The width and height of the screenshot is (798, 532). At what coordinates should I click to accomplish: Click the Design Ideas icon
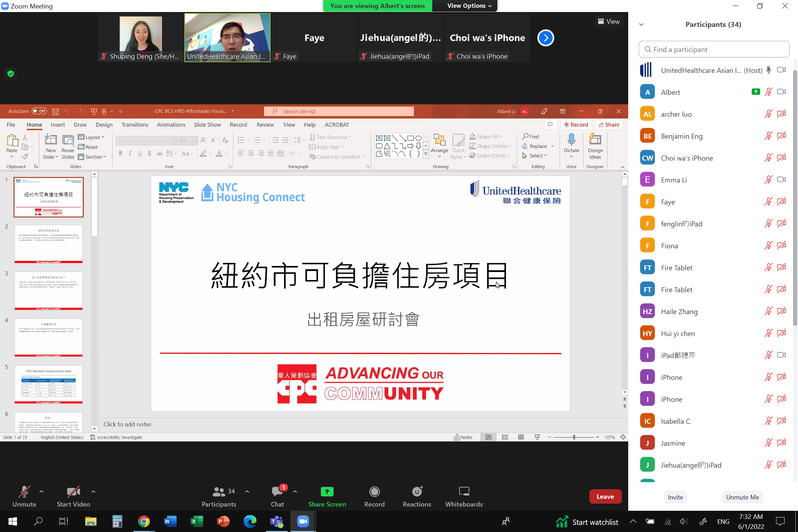coord(595,140)
